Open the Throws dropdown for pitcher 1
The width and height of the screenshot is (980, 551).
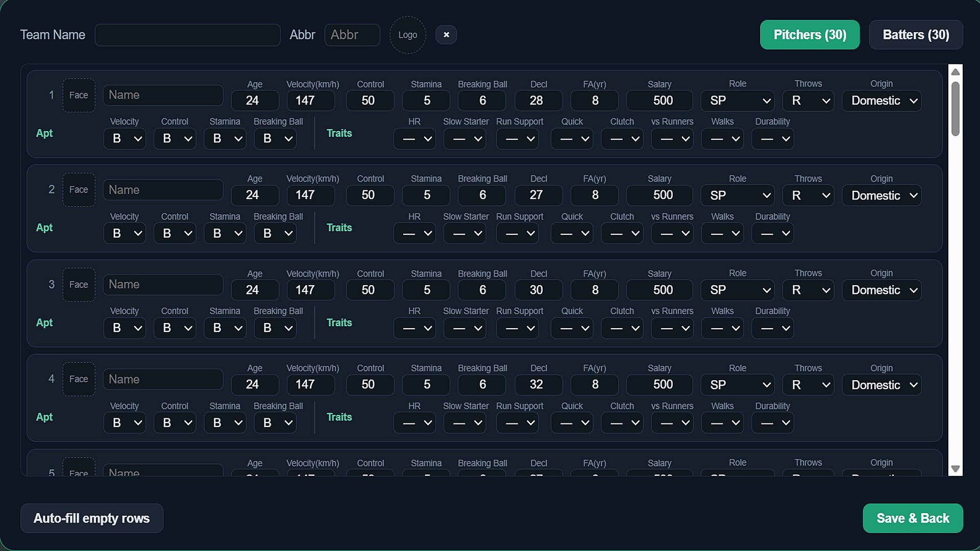pyautogui.click(x=808, y=101)
